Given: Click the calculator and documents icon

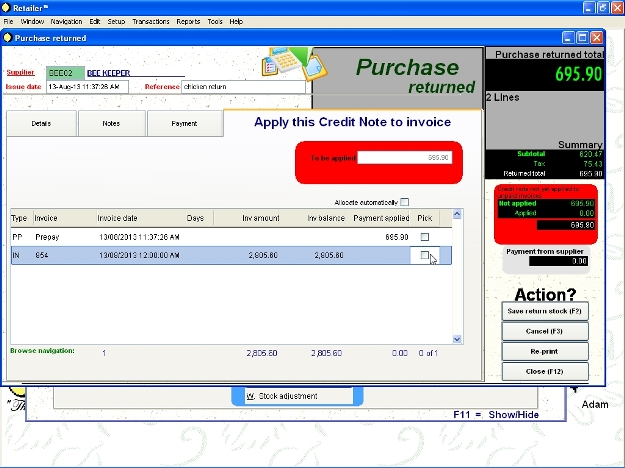Looking at the screenshot, I should [285, 62].
